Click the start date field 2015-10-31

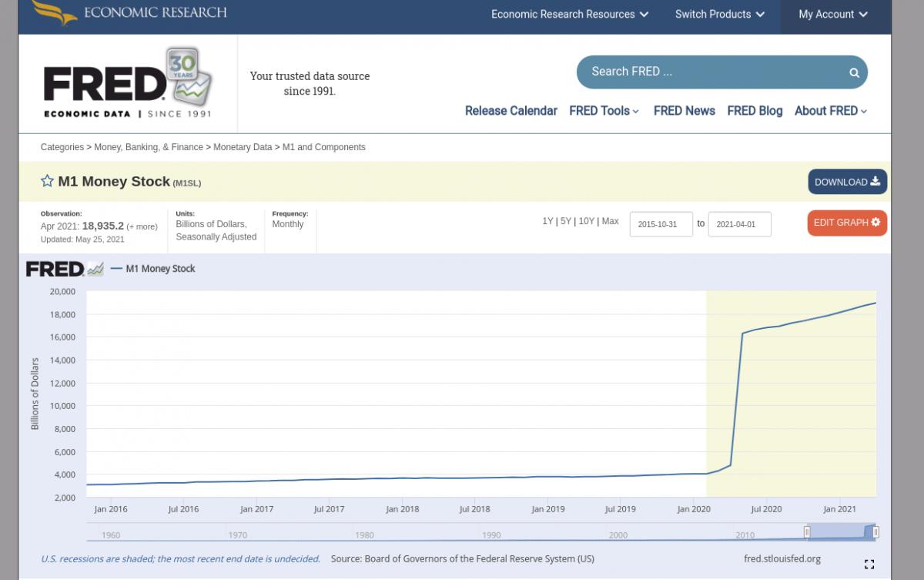point(661,225)
